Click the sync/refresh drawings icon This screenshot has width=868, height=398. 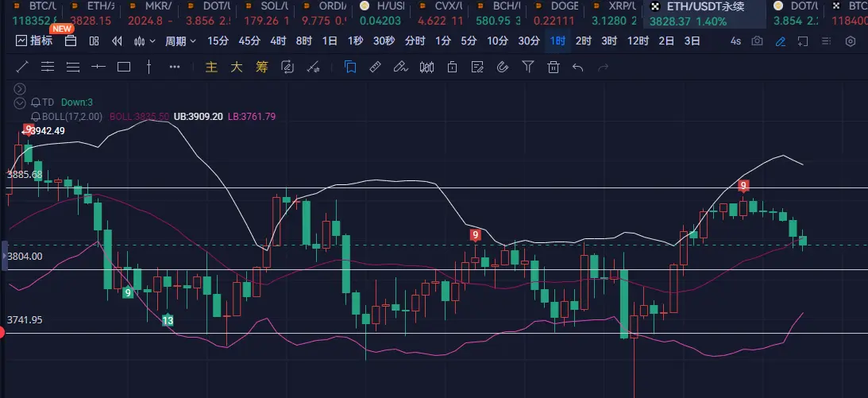click(287, 67)
